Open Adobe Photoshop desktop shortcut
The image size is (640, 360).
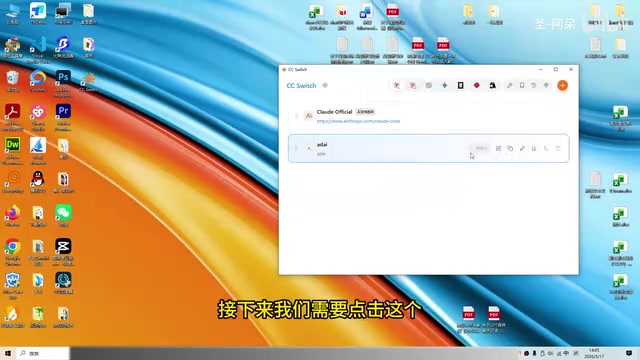[63, 83]
